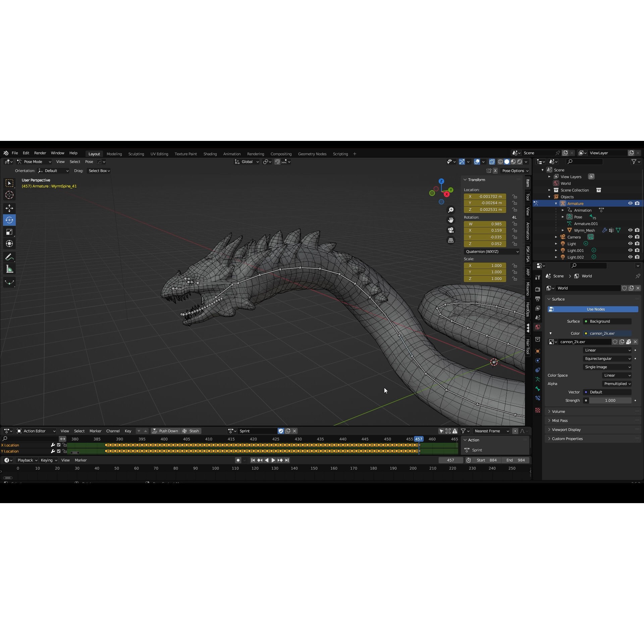Select the Move tool in the viewport toolbar

point(9,208)
